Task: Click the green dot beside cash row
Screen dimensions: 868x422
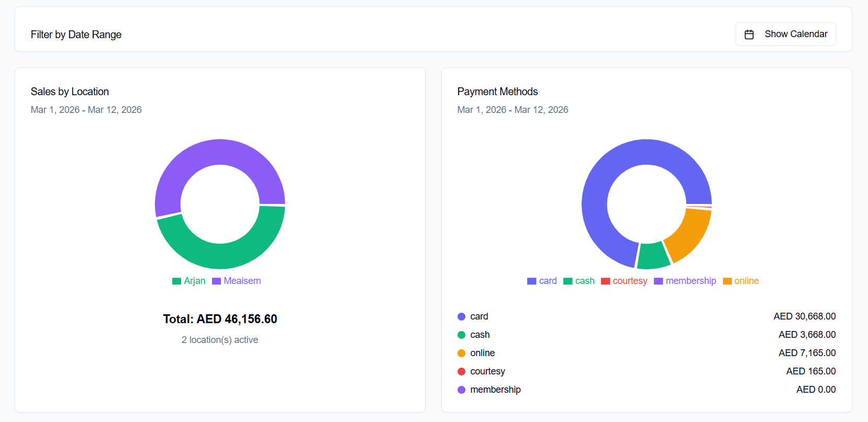Action: pyautogui.click(x=461, y=335)
